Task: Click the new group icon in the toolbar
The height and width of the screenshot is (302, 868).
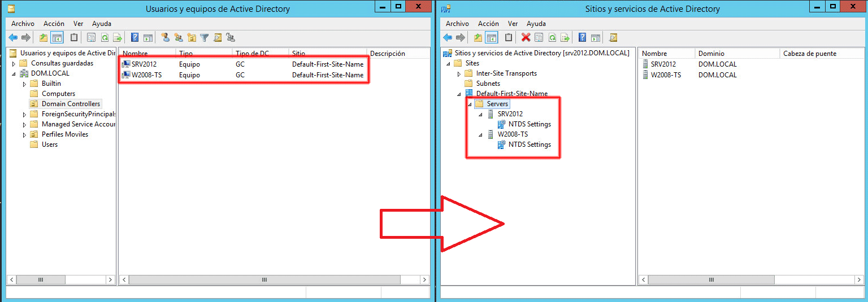Action: 178,38
